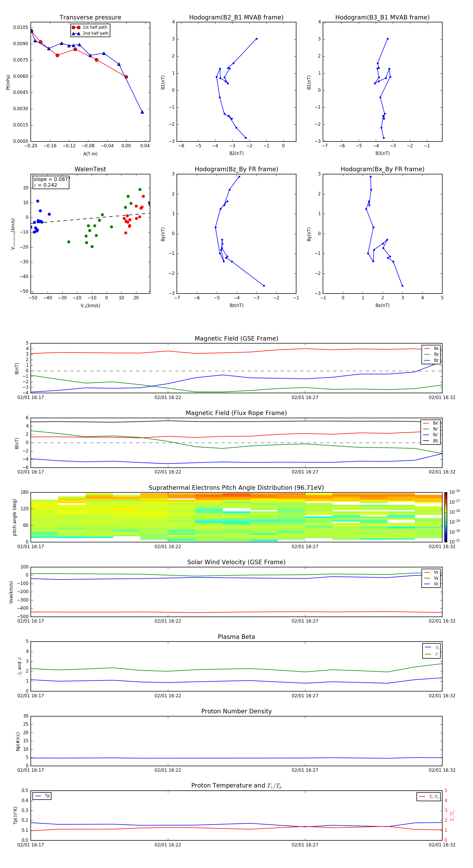Click the 'Proton Number Density' title
The image size is (473, 868).
[x=236, y=711]
